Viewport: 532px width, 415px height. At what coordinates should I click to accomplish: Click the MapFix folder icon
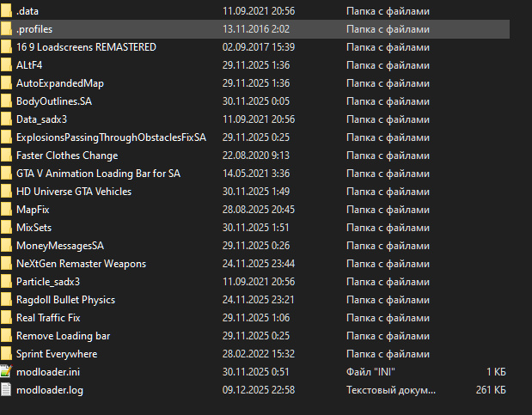pyautogui.click(x=6, y=210)
